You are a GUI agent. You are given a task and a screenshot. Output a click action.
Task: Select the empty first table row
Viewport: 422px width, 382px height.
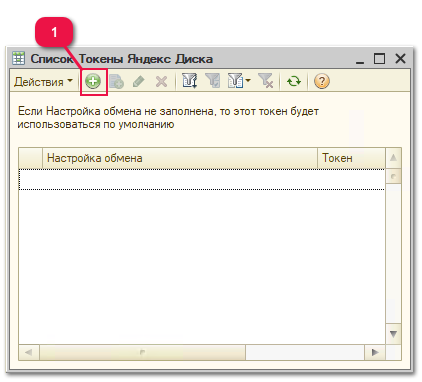click(x=202, y=180)
